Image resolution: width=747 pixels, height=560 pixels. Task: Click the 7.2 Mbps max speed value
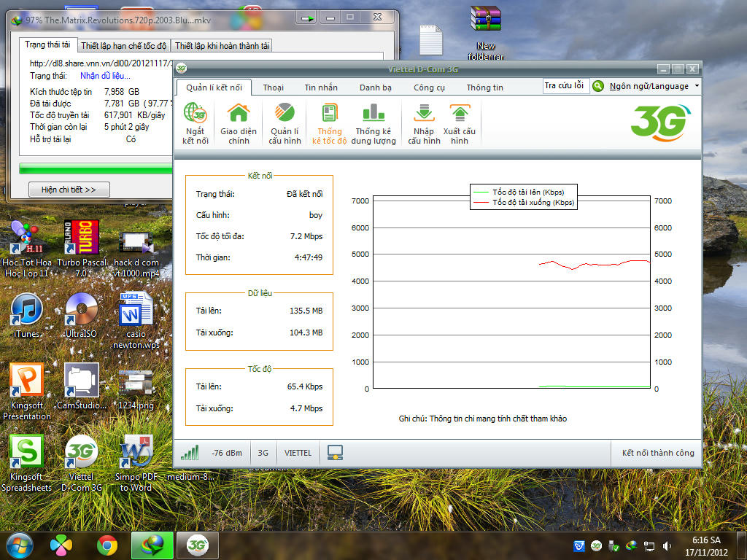click(306, 236)
